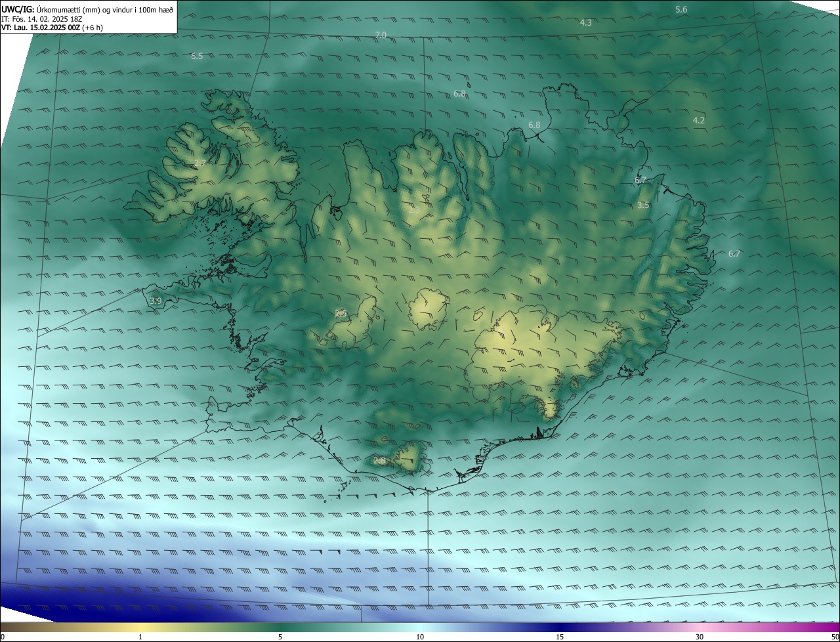Click the 2.8 value near the south coast

pyautogui.click(x=379, y=461)
